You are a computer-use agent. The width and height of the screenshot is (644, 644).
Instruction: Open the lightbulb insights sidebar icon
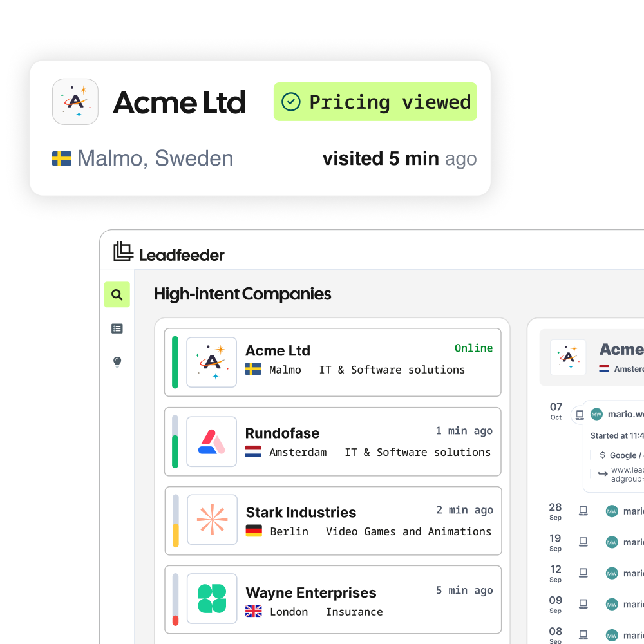[x=117, y=362]
